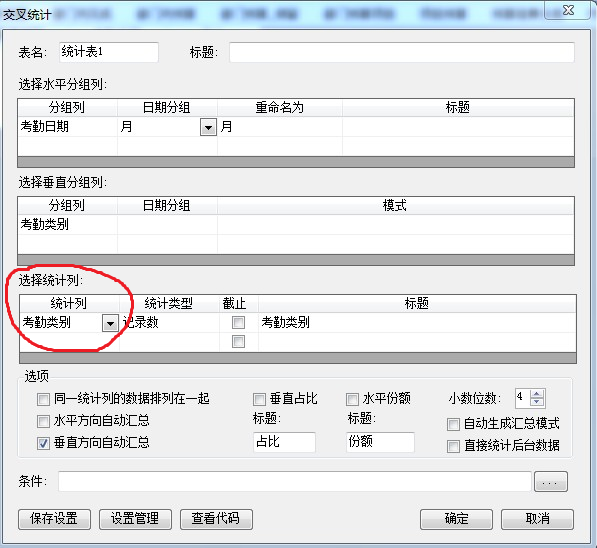Open 设置管理 button
Viewport: 597px width, 548px height.
click(x=135, y=519)
